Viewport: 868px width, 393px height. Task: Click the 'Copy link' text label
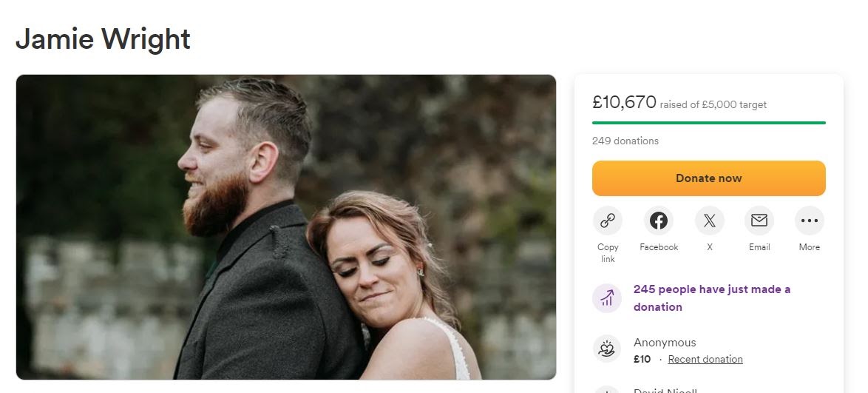click(607, 253)
